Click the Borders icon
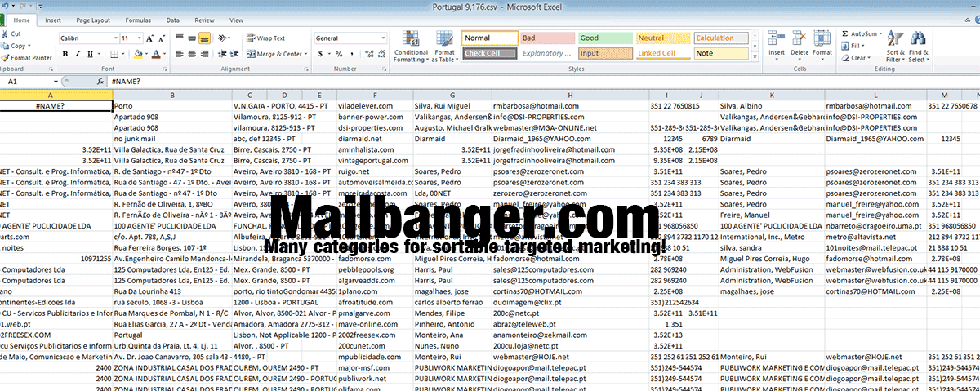The width and height of the screenshot is (980, 391). click(x=114, y=54)
